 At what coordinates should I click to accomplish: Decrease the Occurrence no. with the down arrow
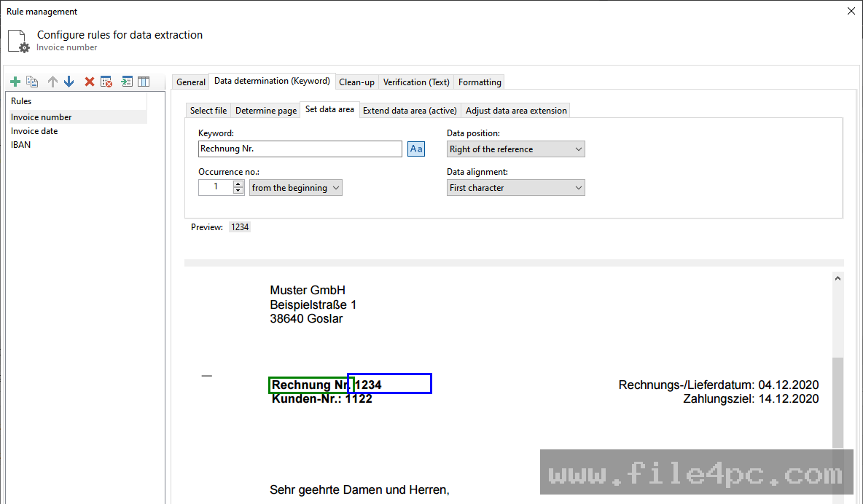238,191
